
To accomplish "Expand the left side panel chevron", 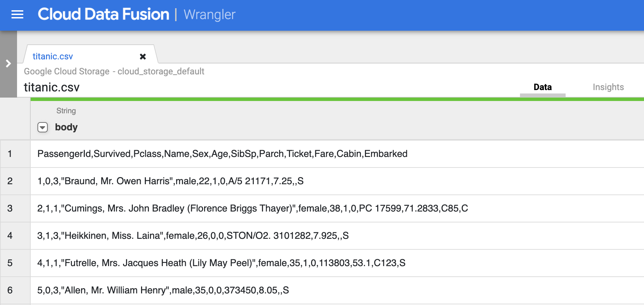I will point(8,63).
